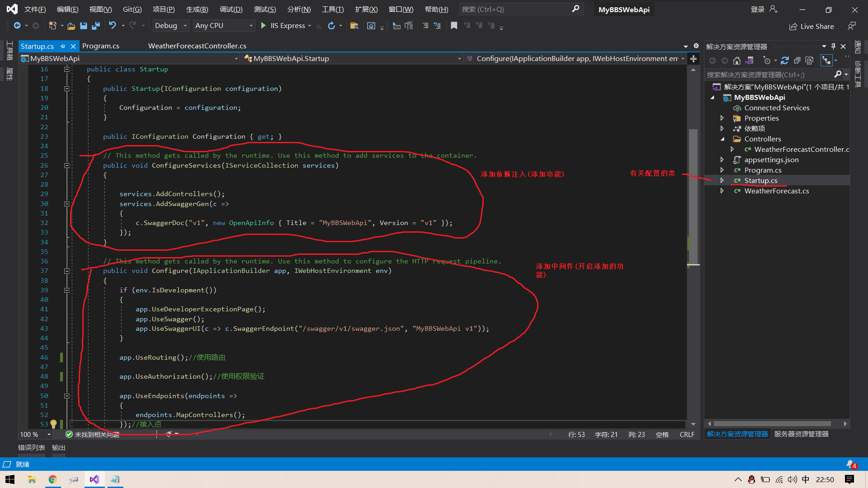The height and width of the screenshot is (488, 868).
Task: Undo the last edit
Action: click(112, 26)
